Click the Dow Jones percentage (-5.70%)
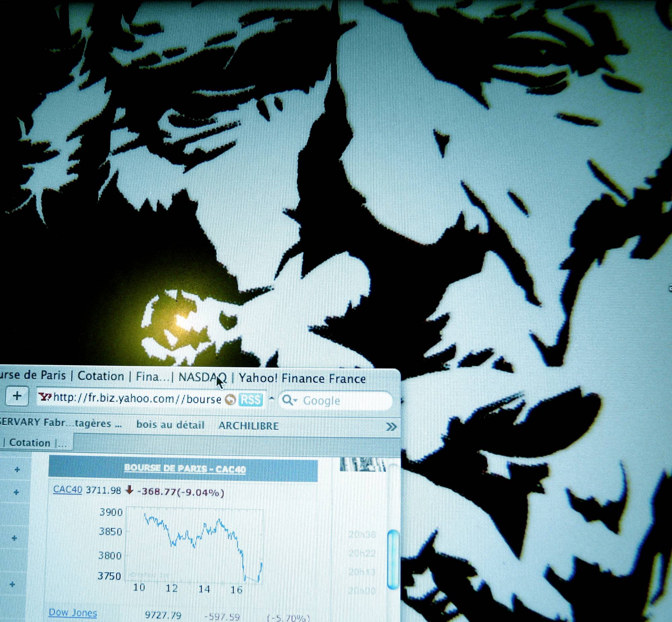 (288, 618)
